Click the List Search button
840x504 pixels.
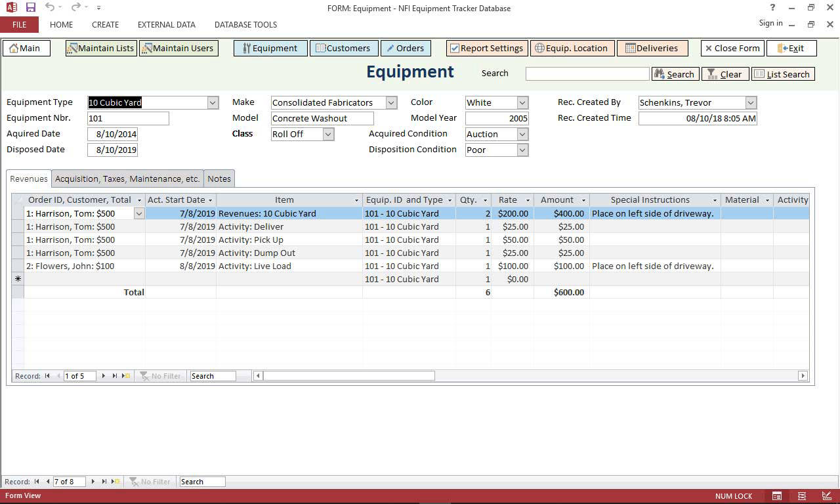tap(783, 74)
